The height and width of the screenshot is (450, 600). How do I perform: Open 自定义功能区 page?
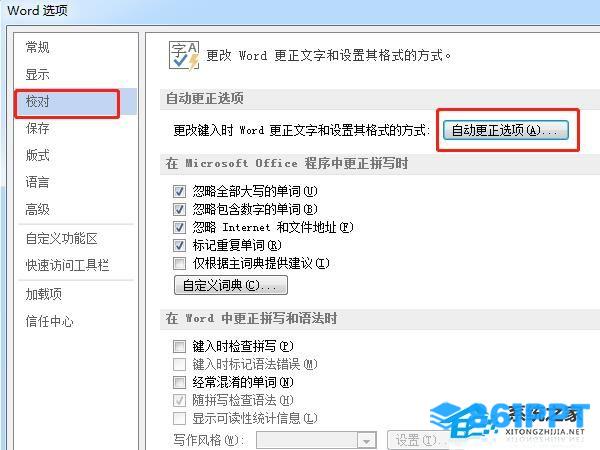[62, 238]
